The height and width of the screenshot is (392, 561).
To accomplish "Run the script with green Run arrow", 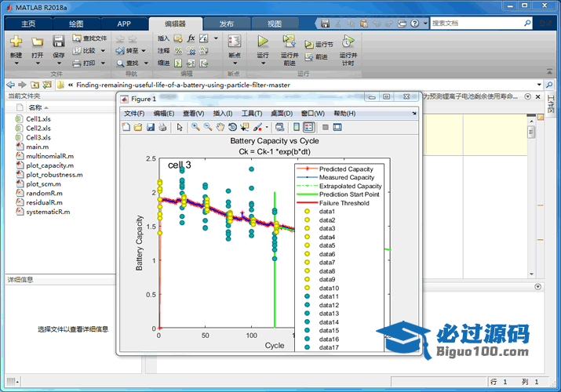I will [x=263, y=41].
